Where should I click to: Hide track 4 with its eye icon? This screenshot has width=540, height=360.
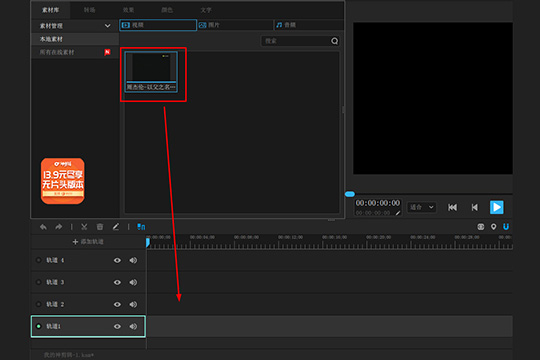117,260
